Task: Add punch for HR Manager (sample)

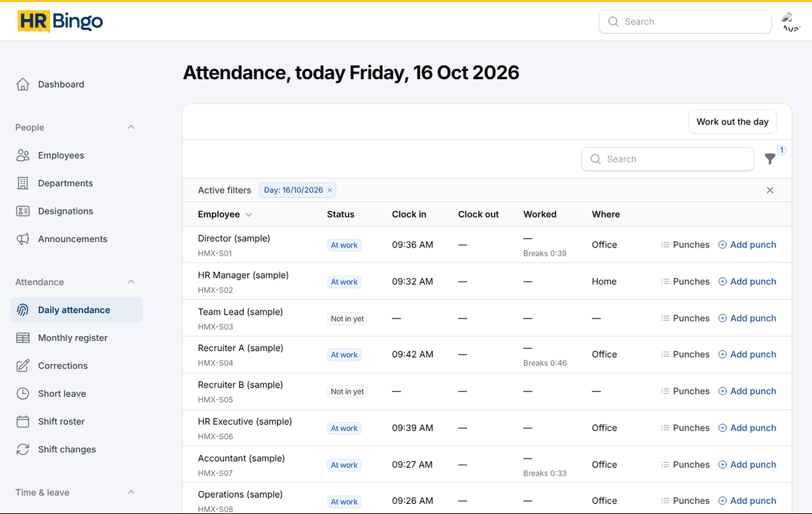Action: [747, 281]
